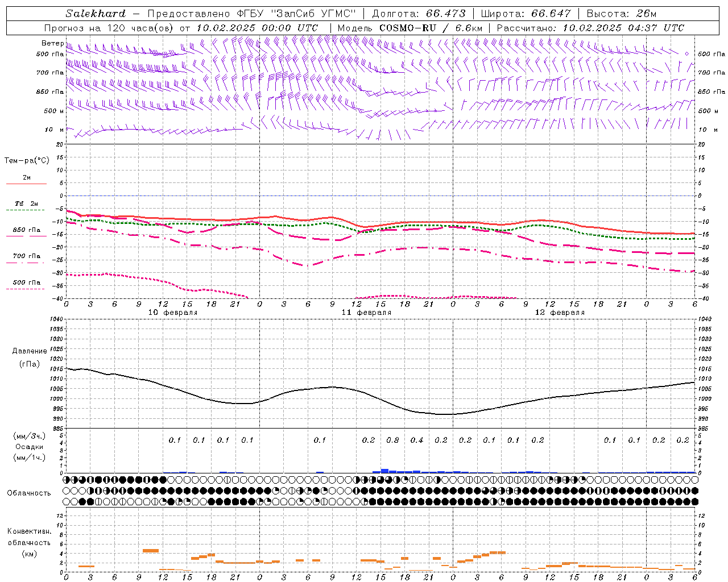This screenshot has height=582, width=728.
Task: Click the Td 2м legend entry
Action: click(x=26, y=203)
